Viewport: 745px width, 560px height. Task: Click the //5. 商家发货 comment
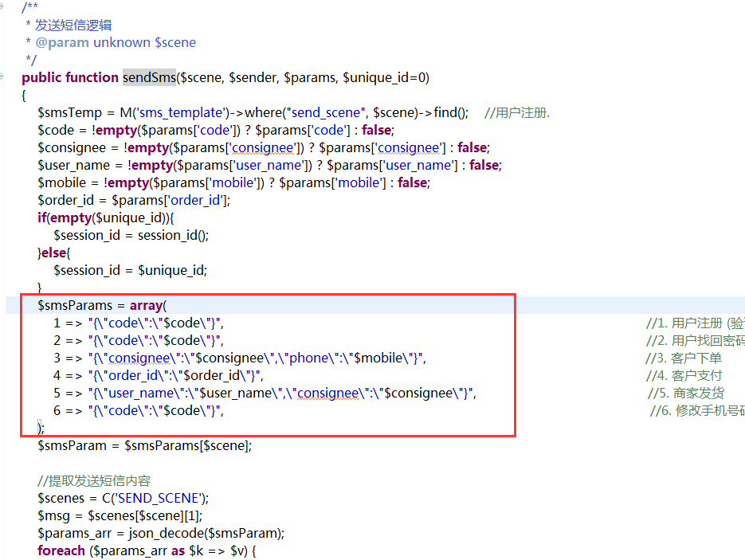point(686,394)
